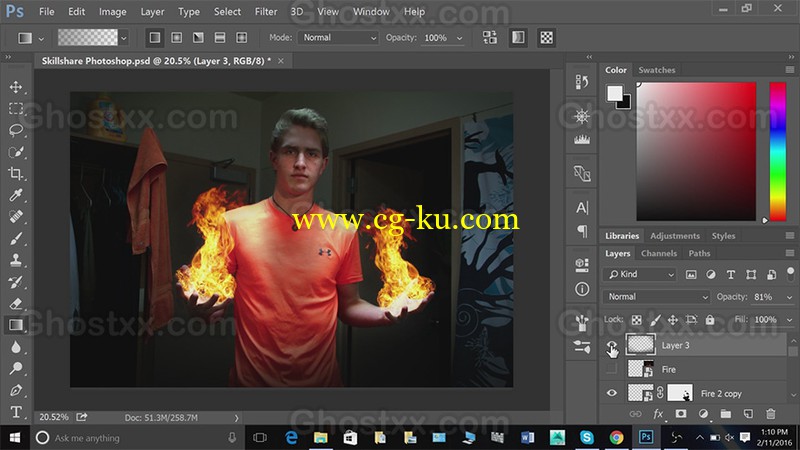Pick a color in the color field
Screen dimensions: 800x450
[696, 151]
